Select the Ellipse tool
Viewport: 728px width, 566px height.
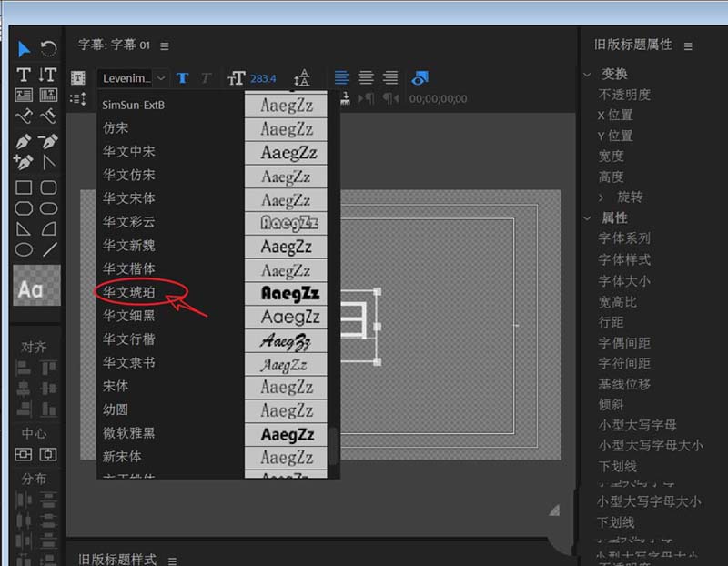click(x=24, y=250)
